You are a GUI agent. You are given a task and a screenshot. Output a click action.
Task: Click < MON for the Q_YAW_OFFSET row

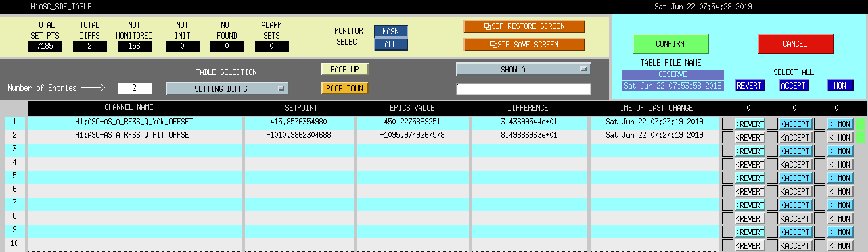pos(840,124)
